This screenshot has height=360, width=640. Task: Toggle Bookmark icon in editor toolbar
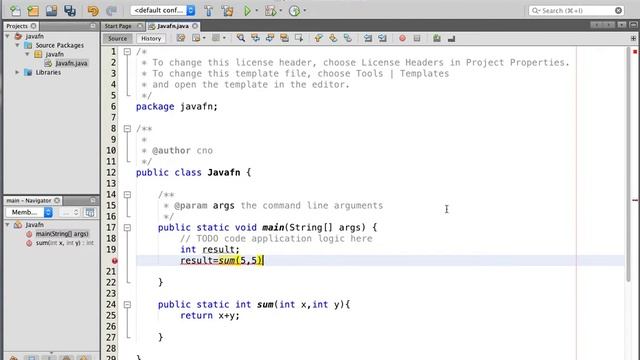[x=348, y=38]
